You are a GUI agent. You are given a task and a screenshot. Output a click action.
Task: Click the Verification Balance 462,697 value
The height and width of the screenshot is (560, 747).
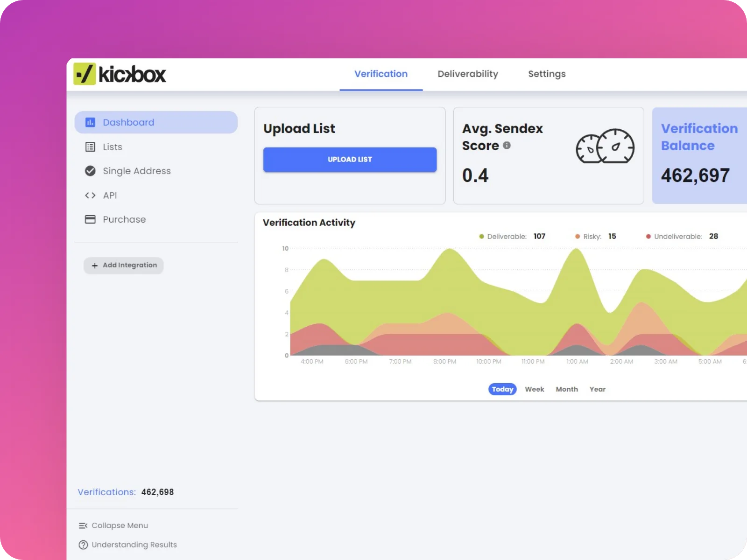point(695,175)
